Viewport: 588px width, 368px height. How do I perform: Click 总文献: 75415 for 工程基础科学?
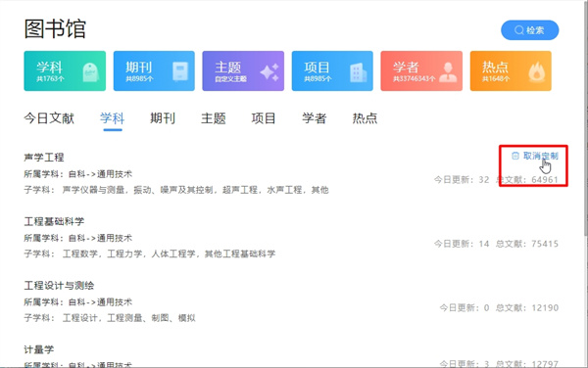(527, 244)
